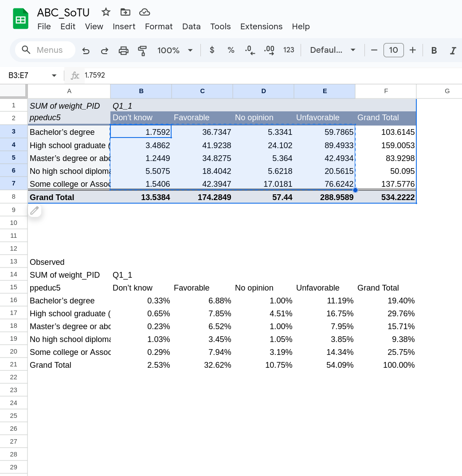Click the Undo arrow icon
This screenshot has width=462, height=476.
click(x=86, y=51)
